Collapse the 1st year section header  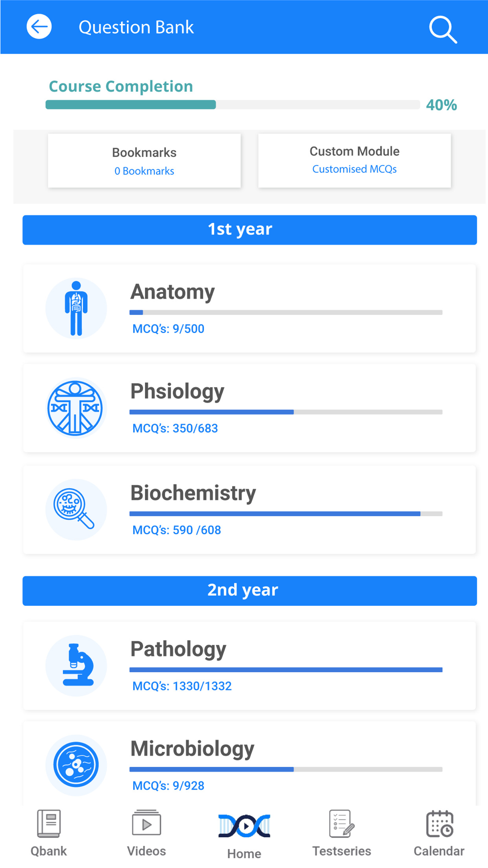coord(249,230)
